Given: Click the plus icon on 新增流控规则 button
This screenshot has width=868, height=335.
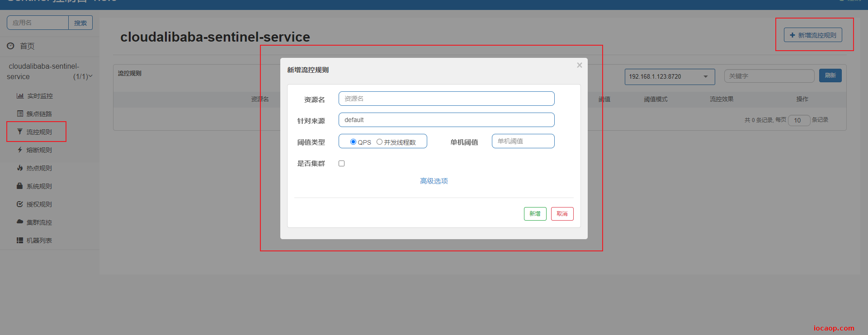Looking at the screenshot, I should [x=792, y=35].
